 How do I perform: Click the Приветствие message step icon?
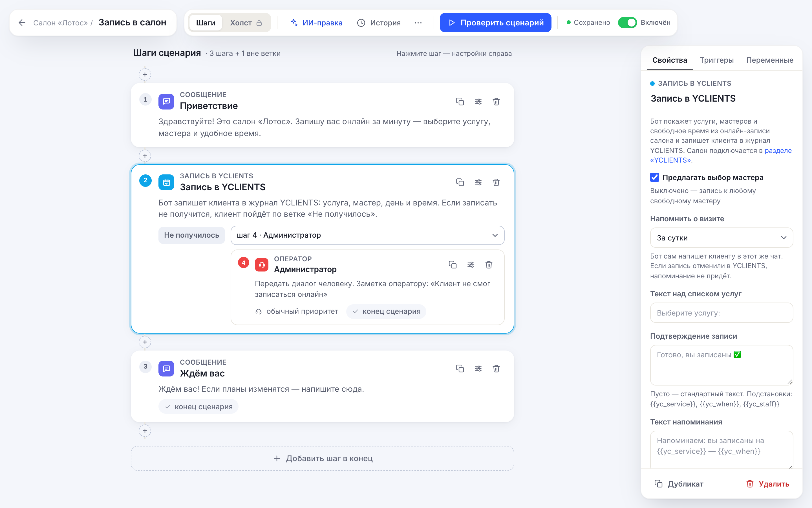tap(166, 102)
